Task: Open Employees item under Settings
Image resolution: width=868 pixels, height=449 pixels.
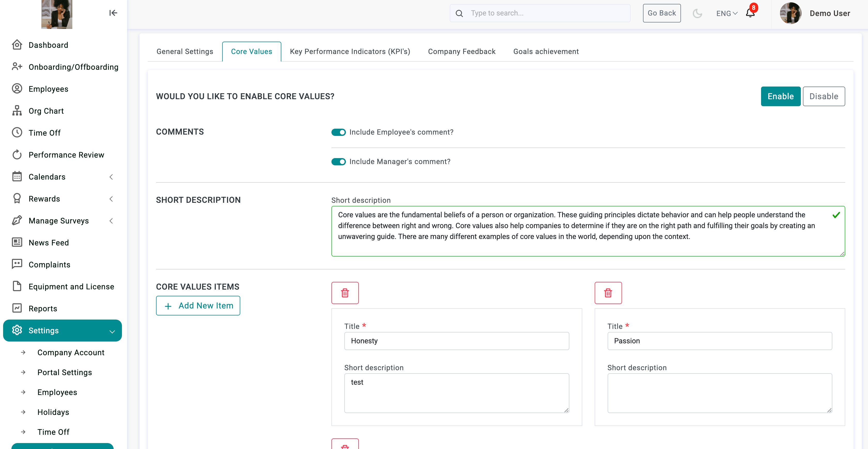Action: tap(57, 392)
